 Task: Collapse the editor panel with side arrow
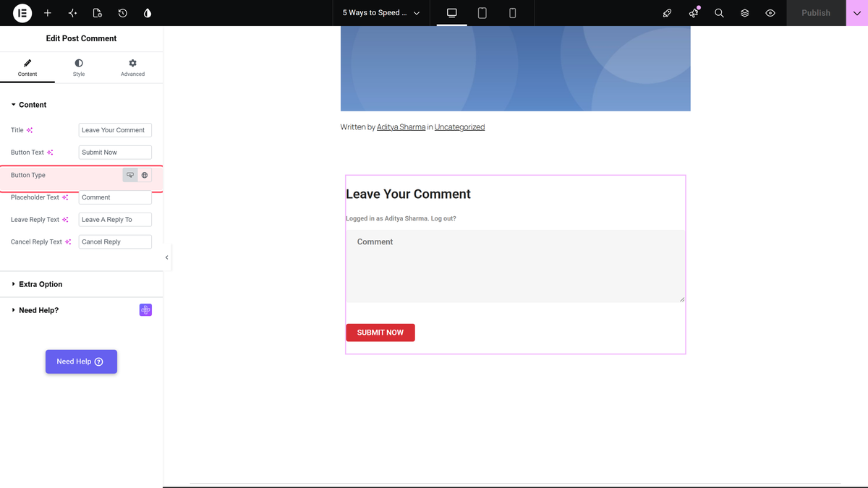click(x=167, y=257)
